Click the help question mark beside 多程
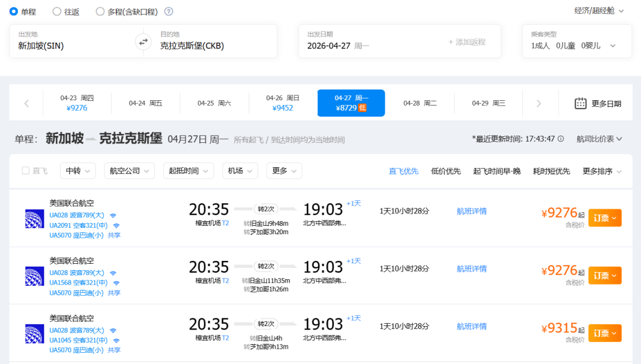This screenshot has height=364, width=641. pos(169,12)
